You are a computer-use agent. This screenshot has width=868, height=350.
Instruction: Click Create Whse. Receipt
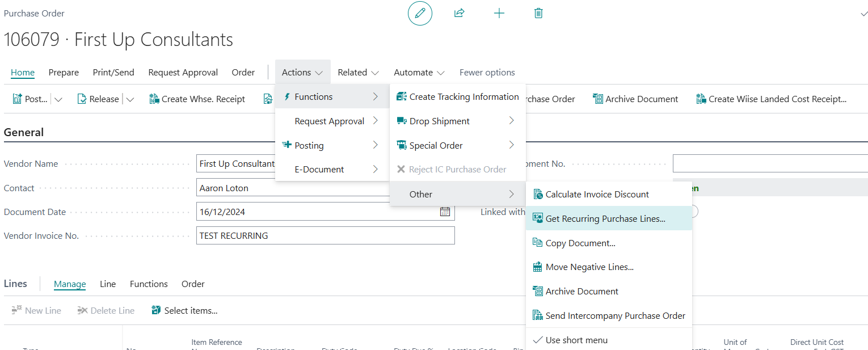tap(197, 99)
